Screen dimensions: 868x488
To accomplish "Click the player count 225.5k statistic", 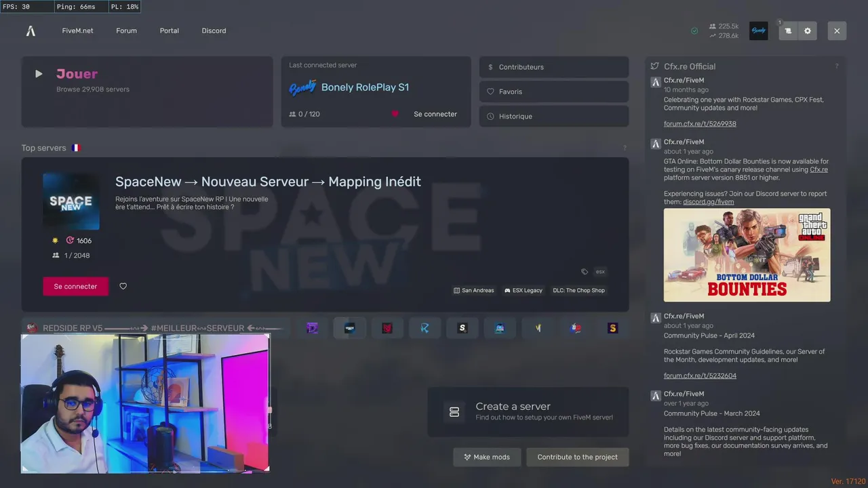I will pyautogui.click(x=724, y=26).
